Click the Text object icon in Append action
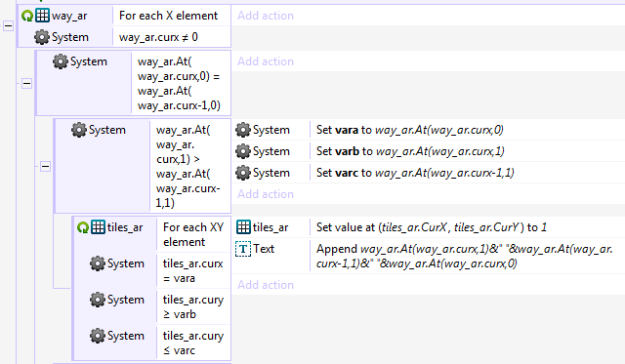The width and height of the screenshot is (625, 364). click(243, 249)
